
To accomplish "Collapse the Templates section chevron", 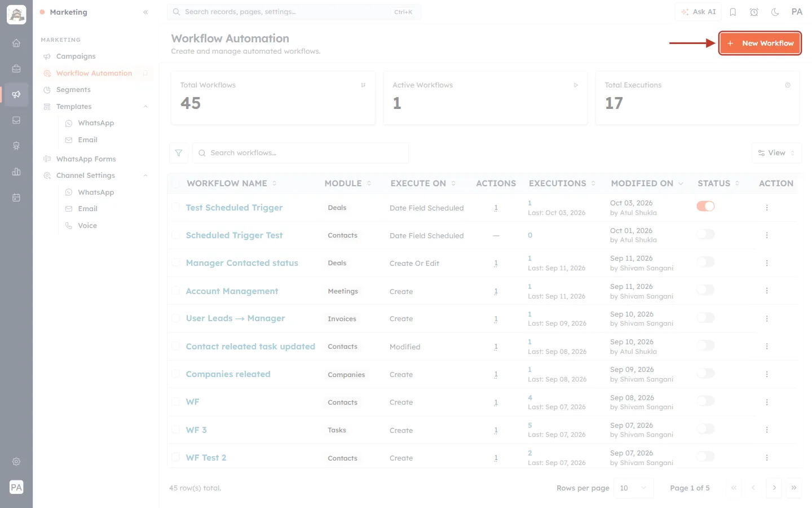I will pyautogui.click(x=145, y=107).
